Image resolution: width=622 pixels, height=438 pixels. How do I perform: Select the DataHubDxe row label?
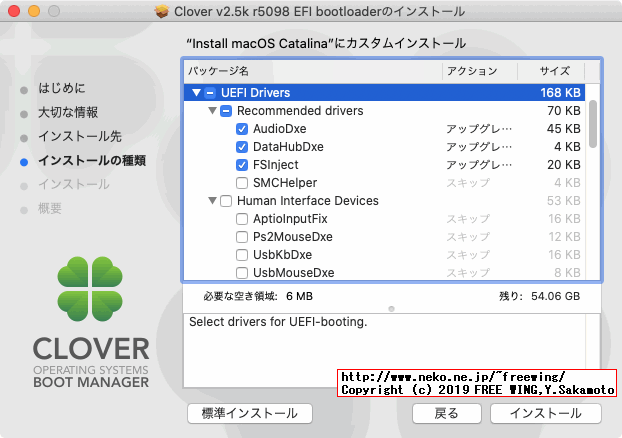pos(288,147)
